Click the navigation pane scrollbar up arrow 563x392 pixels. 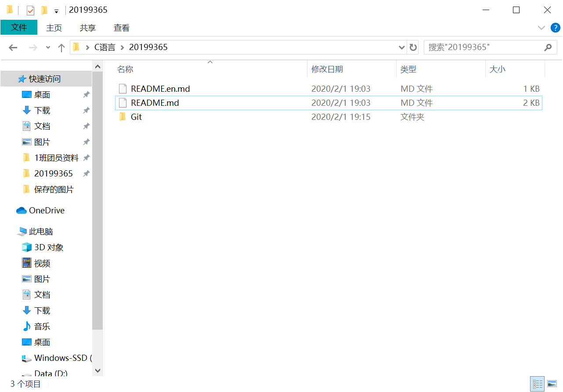97,66
